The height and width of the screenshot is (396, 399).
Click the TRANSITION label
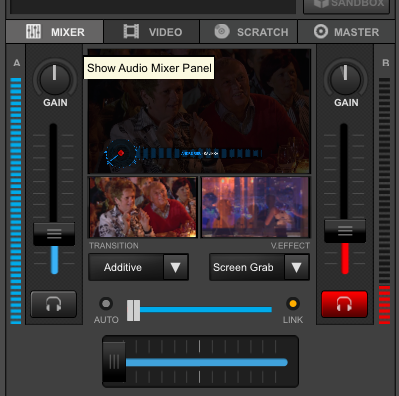[114, 246]
